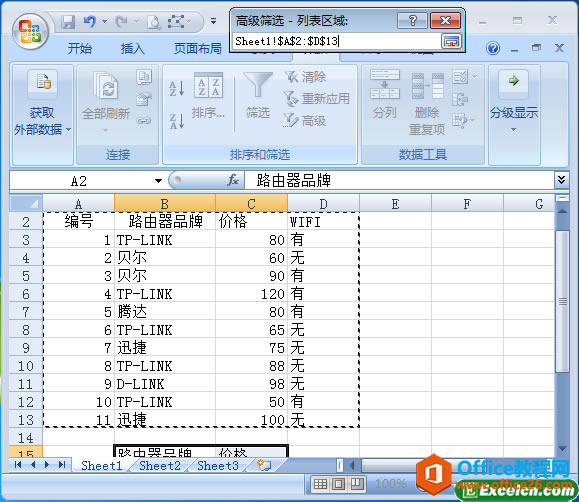This screenshot has width=579, height=502.
Task: Click the horizontal scrollbar left arrow
Action: point(352,465)
